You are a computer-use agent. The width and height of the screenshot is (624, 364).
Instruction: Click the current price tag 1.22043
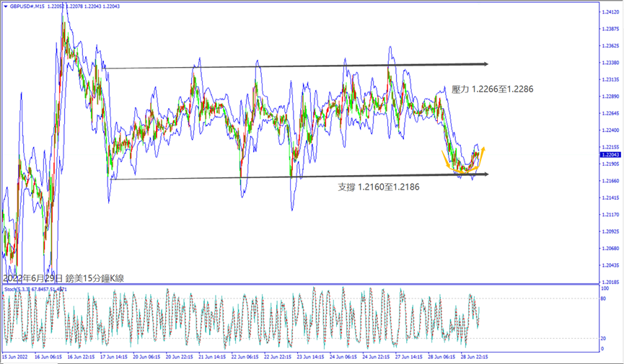610,154
